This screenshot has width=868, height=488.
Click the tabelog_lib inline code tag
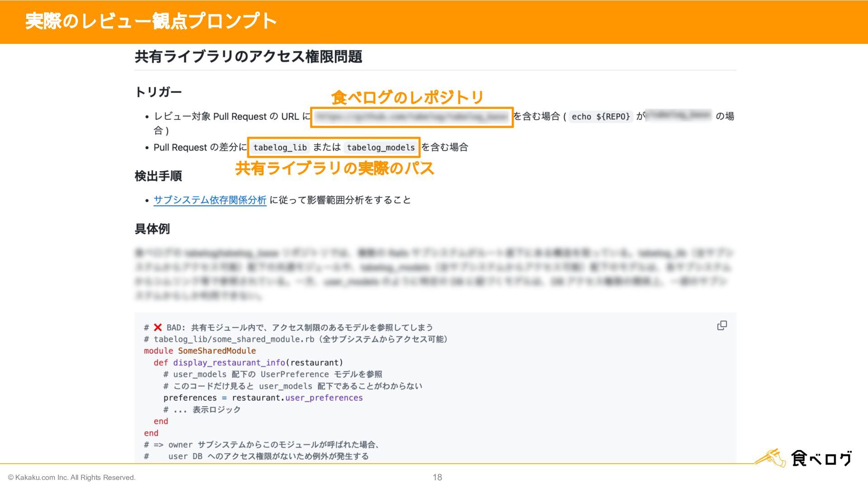click(x=280, y=147)
